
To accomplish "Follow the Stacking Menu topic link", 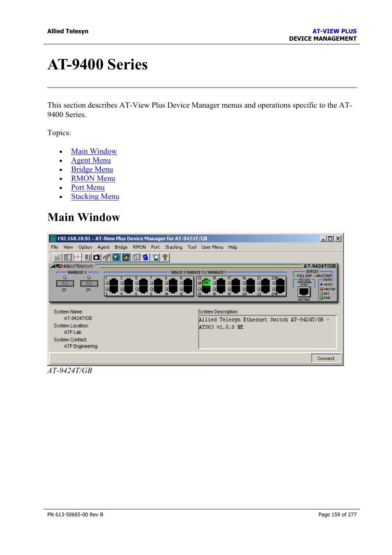I will [x=95, y=196].
